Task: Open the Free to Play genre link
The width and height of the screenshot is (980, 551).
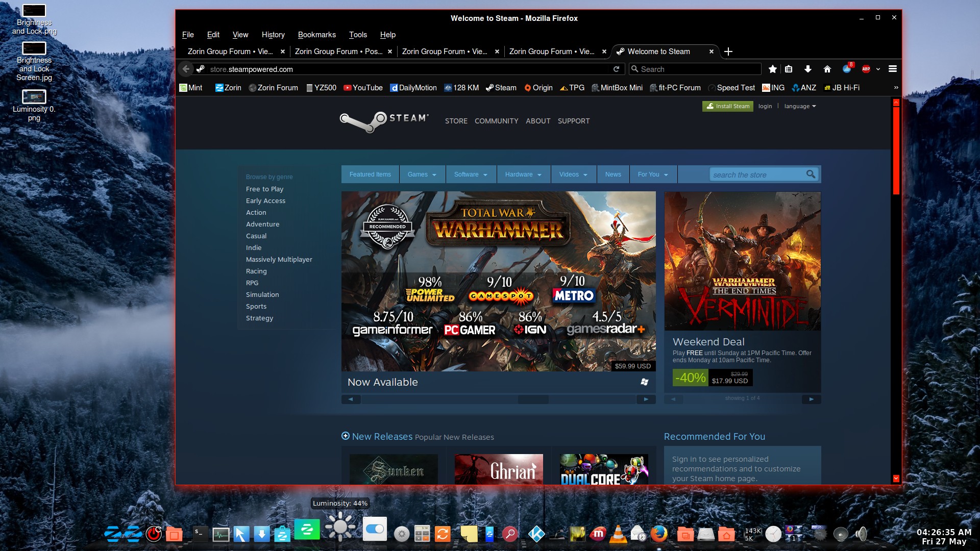Action: (x=264, y=189)
